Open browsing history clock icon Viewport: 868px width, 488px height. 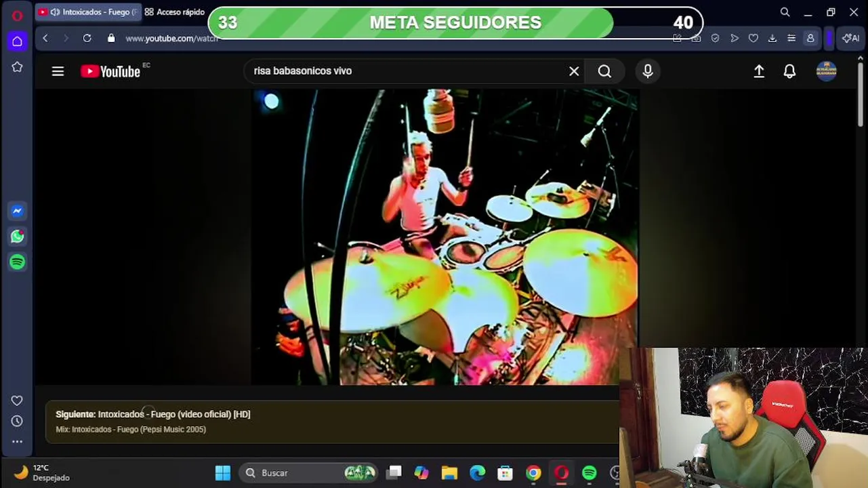click(17, 421)
